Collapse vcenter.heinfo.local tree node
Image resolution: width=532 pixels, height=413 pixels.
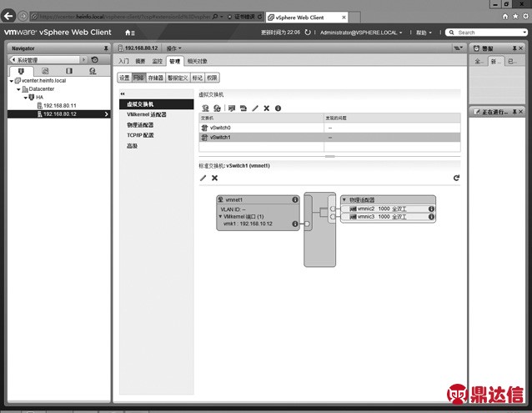pyautogui.click(x=12, y=81)
